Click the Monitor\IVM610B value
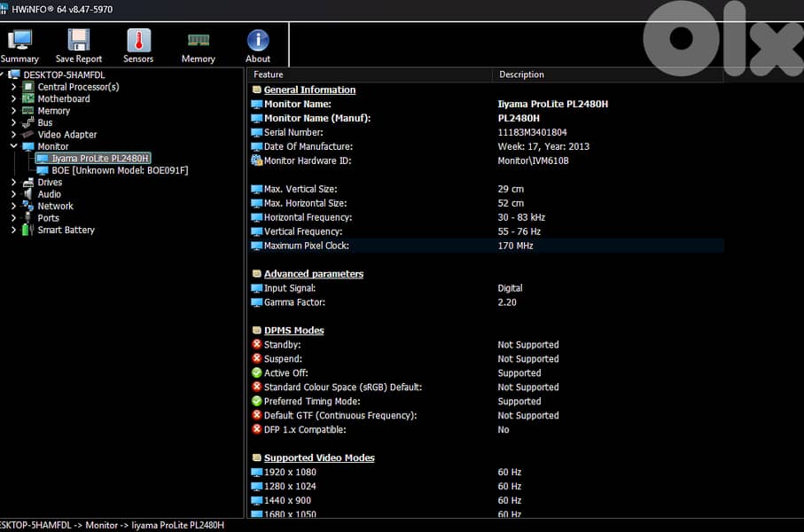 point(533,160)
